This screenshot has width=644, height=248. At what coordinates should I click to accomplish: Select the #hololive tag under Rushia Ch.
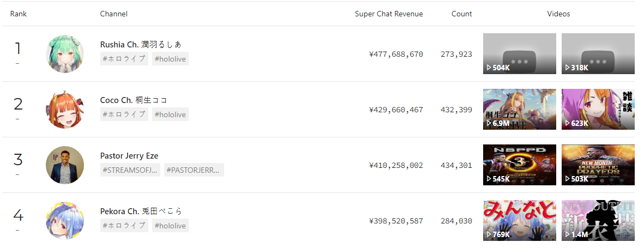(170, 59)
